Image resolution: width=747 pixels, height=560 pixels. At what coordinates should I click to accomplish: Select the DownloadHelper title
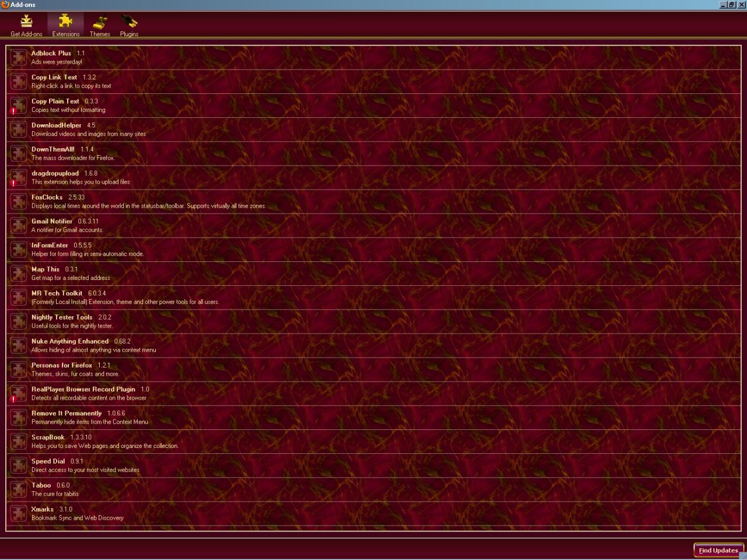click(57, 125)
